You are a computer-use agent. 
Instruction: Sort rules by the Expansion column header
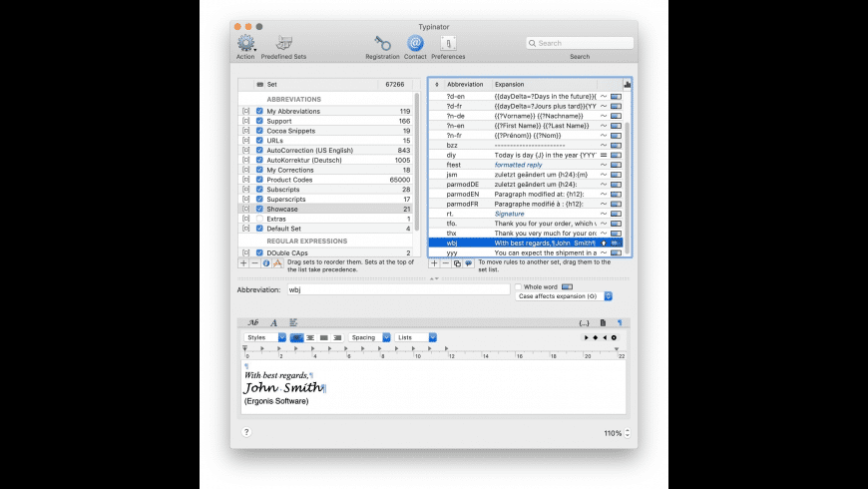point(545,84)
